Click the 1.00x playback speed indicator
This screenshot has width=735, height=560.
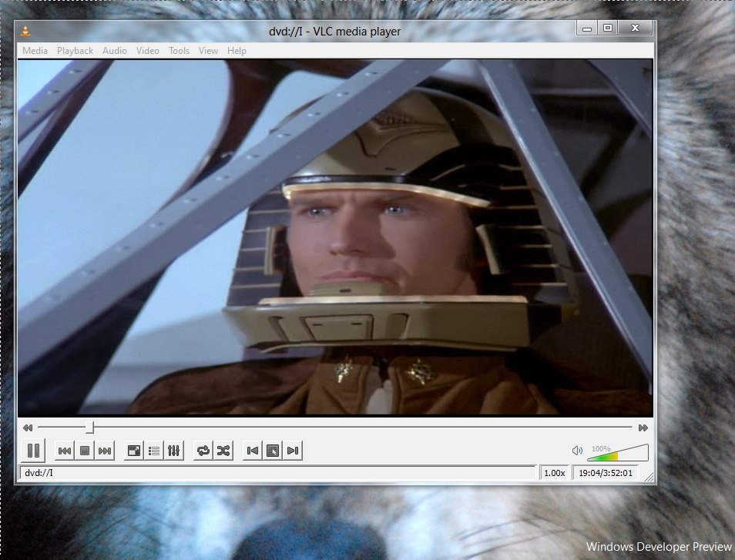(x=555, y=473)
